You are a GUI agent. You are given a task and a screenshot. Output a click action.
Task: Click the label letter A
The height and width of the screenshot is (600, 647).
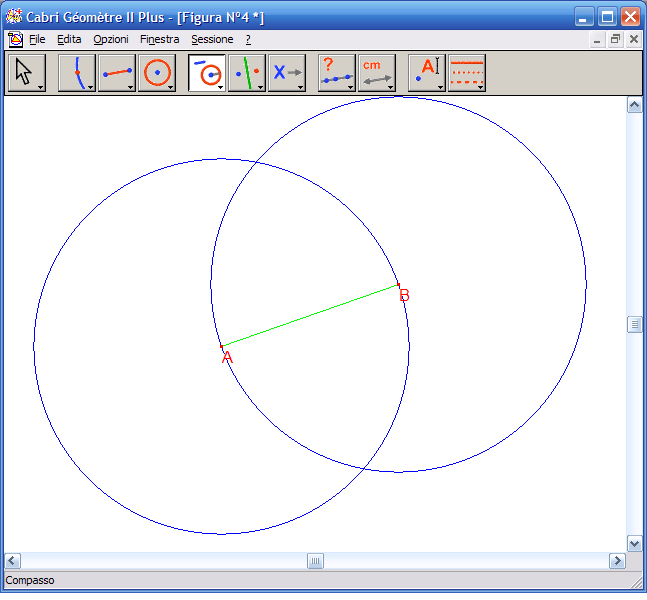pyautogui.click(x=227, y=357)
